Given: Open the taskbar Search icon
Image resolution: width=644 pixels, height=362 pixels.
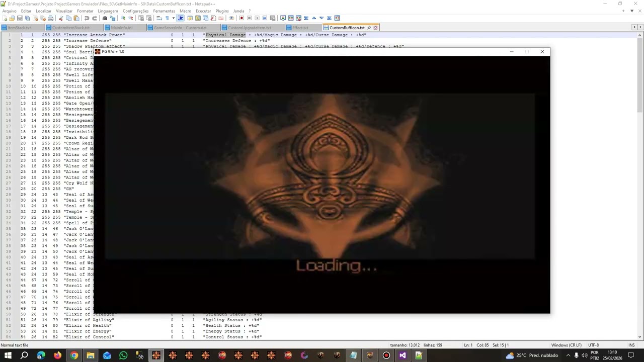Looking at the screenshot, I should [24, 355].
